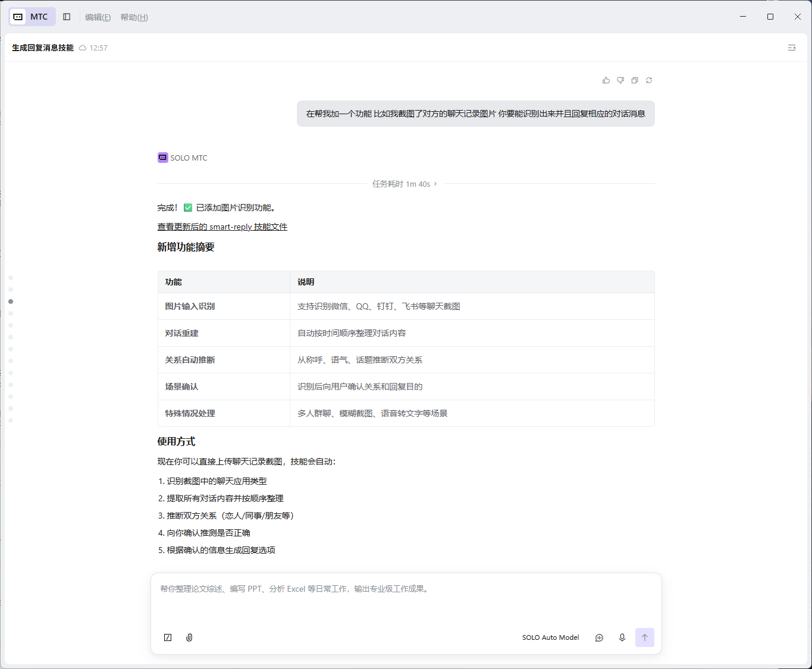
Task: Click table cell 关系自动推断
Action: (224, 360)
